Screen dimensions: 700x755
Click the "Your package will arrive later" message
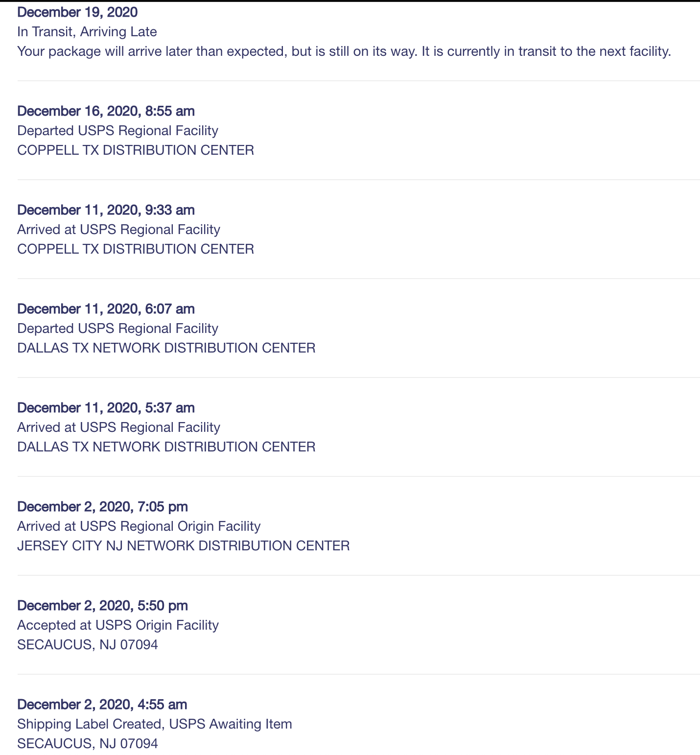click(x=344, y=51)
